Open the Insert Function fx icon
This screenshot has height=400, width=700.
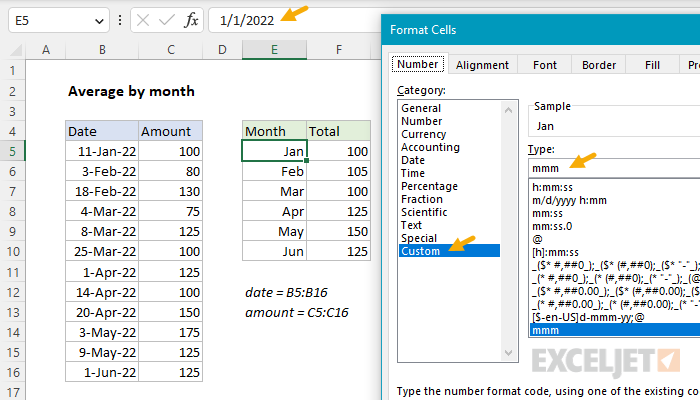click(191, 21)
